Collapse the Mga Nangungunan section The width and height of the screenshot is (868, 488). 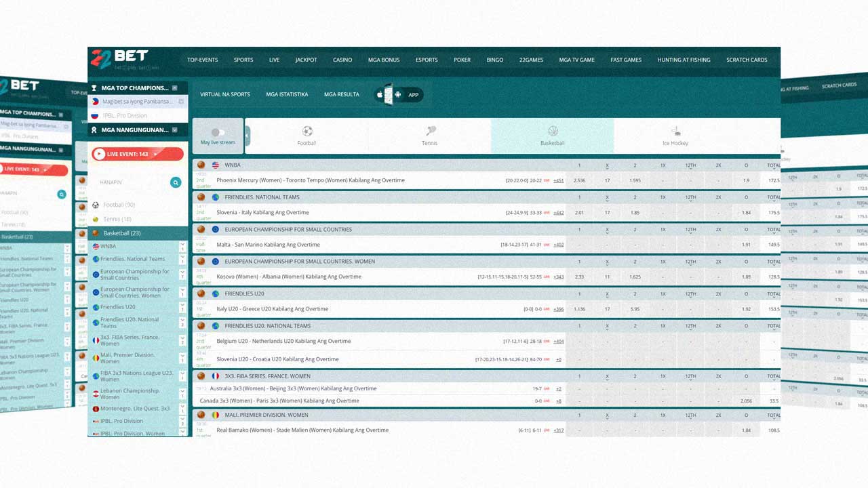(x=174, y=129)
